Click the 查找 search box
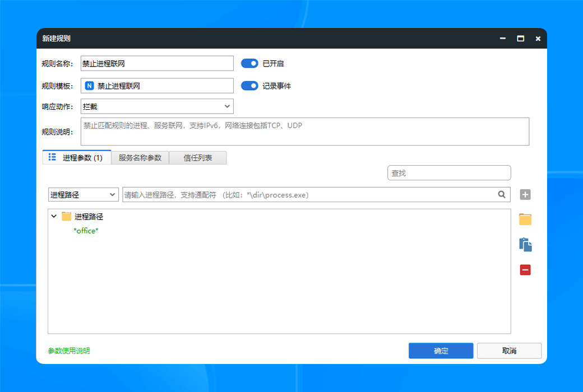 click(449, 173)
